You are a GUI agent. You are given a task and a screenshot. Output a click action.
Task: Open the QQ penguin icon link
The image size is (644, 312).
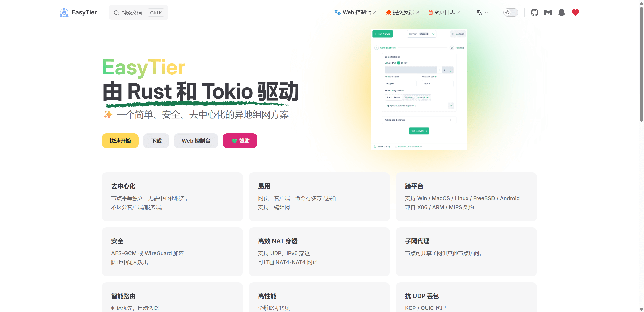[x=561, y=12]
